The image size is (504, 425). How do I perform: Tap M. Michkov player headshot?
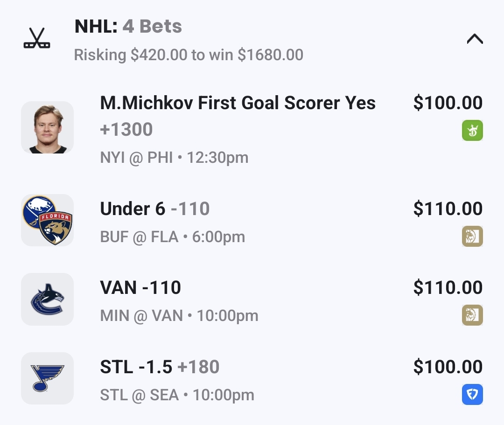point(48,127)
